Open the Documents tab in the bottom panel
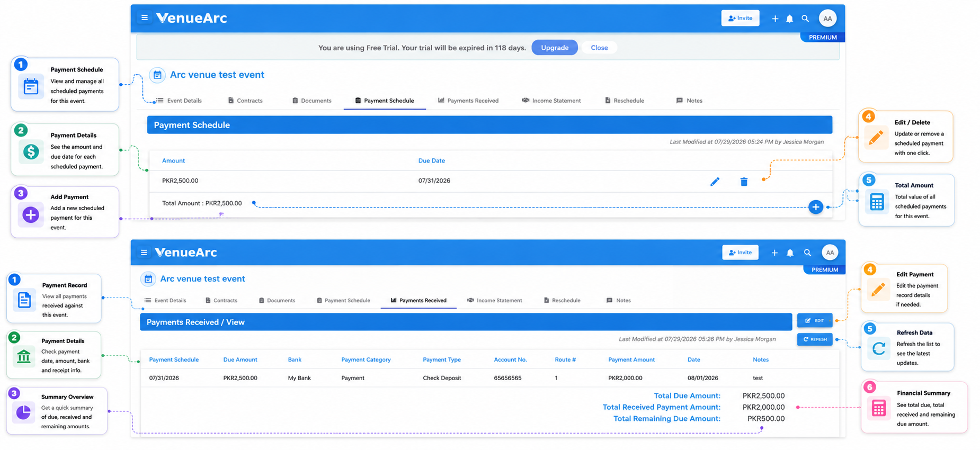The width and height of the screenshot is (980, 450). pyautogui.click(x=277, y=300)
